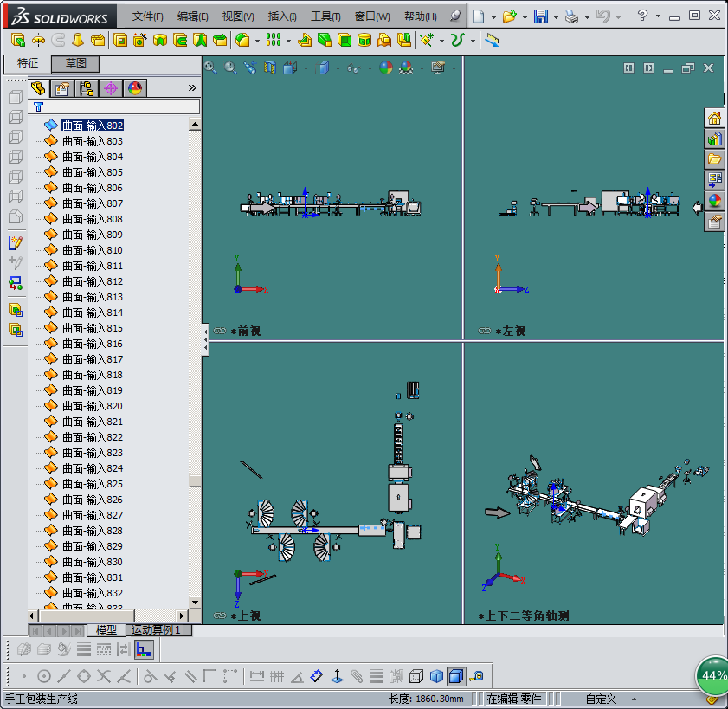This screenshot has width=728, height=709.
Task: Select the Fillet feature tool
Action: coord(242,41)
